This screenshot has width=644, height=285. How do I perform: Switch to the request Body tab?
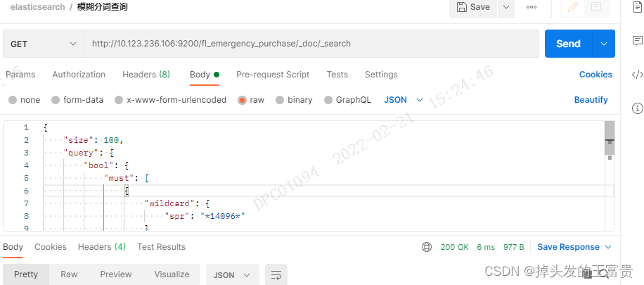coord(205,75)
